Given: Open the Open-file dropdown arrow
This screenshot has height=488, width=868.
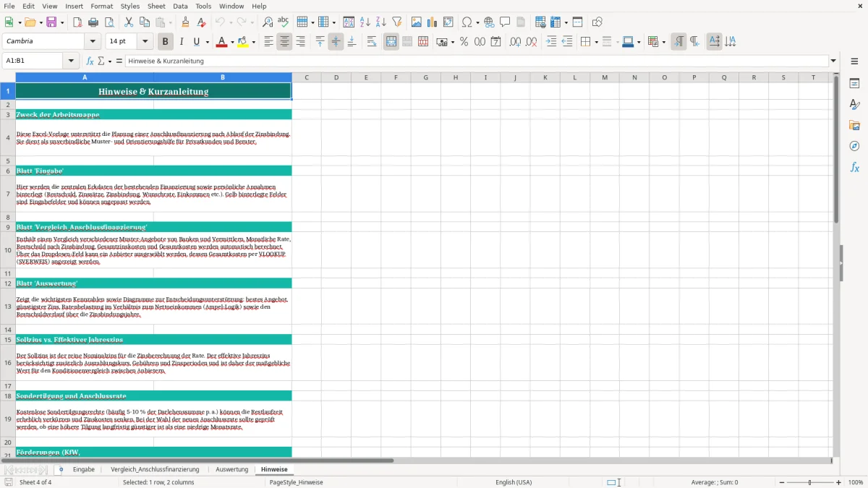Looking at the screenshot, I should [x=40, y=22].
